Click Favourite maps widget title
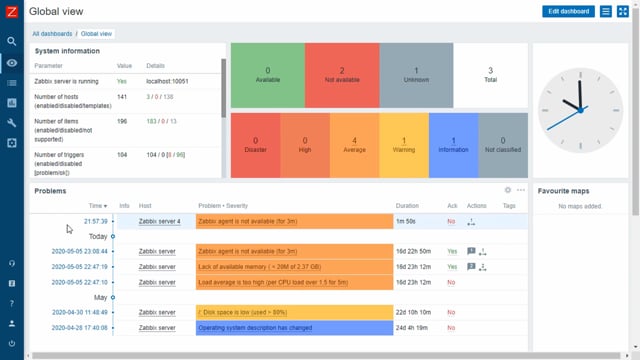 [563, 191]
